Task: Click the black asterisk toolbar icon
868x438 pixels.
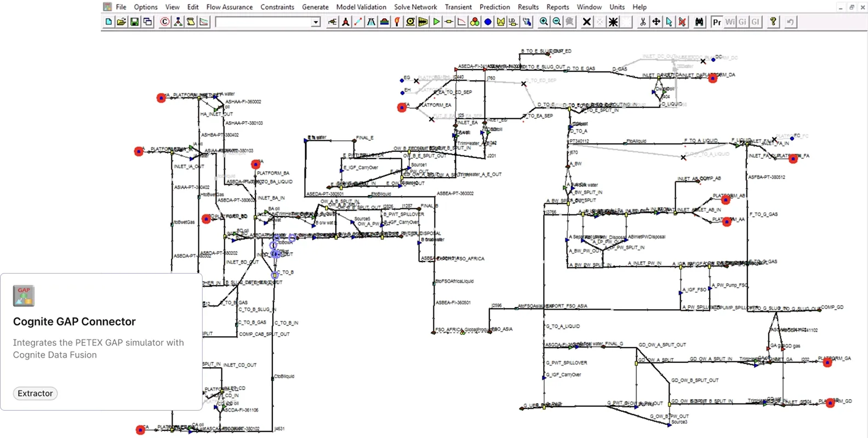Action: pos(613,22)
